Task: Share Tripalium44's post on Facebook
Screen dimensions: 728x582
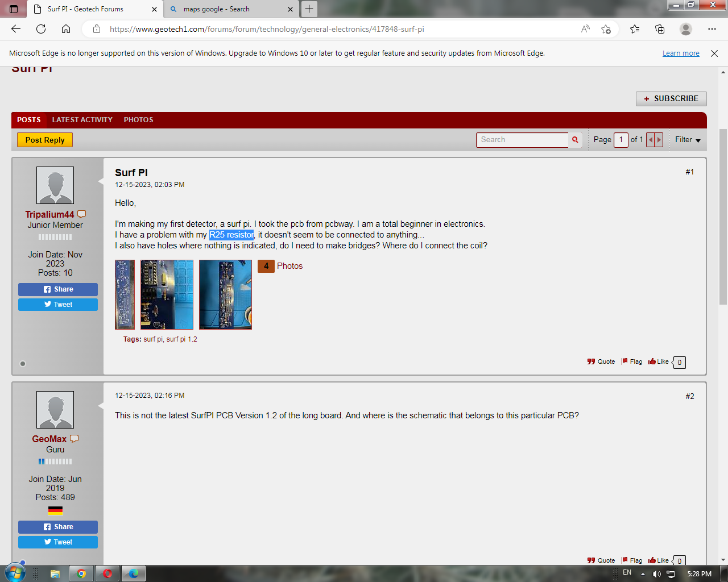Action: pos(58,289)
